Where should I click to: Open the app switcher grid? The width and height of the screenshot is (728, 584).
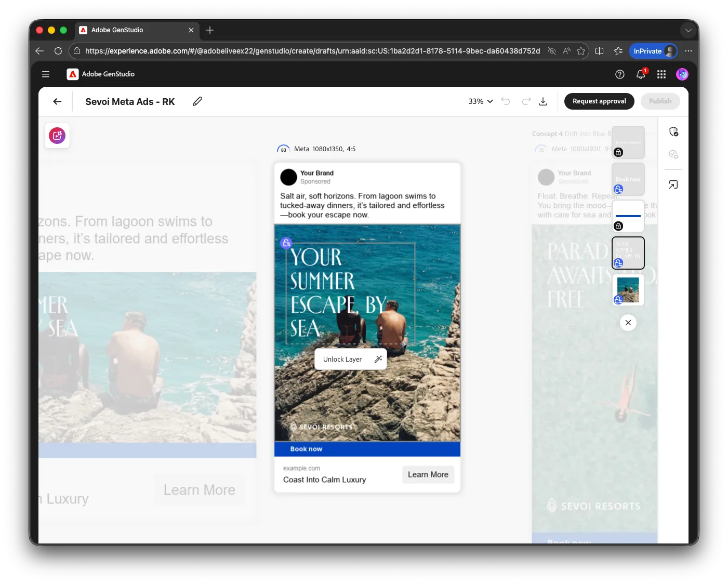pos(661,74)
